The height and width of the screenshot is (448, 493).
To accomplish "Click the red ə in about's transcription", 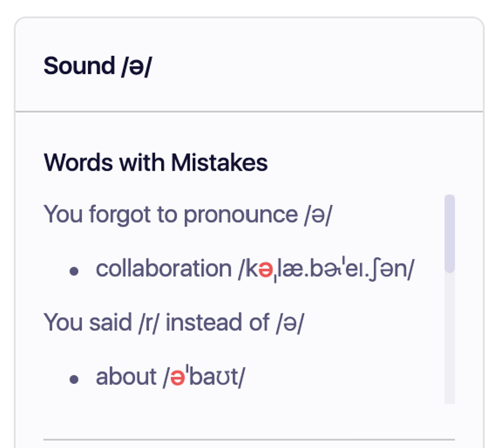I will [x=176, y=377].
